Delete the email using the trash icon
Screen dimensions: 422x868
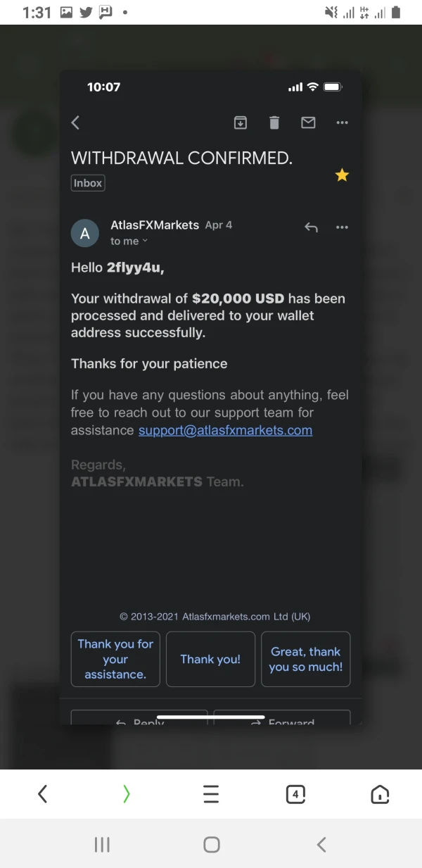274,123
